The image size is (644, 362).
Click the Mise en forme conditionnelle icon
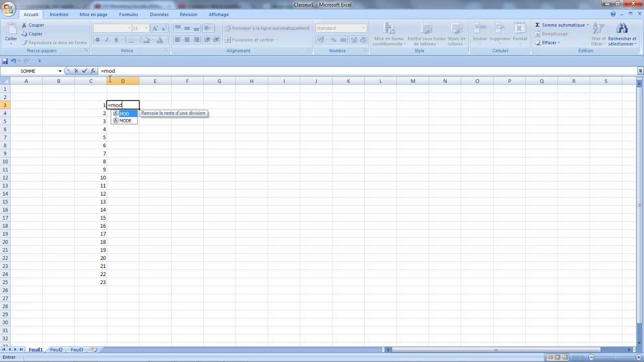(x=388, y=29)
